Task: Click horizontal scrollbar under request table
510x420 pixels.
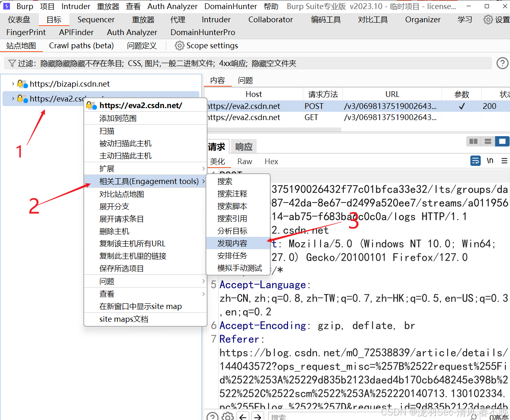Action: (x=273, y=130)
